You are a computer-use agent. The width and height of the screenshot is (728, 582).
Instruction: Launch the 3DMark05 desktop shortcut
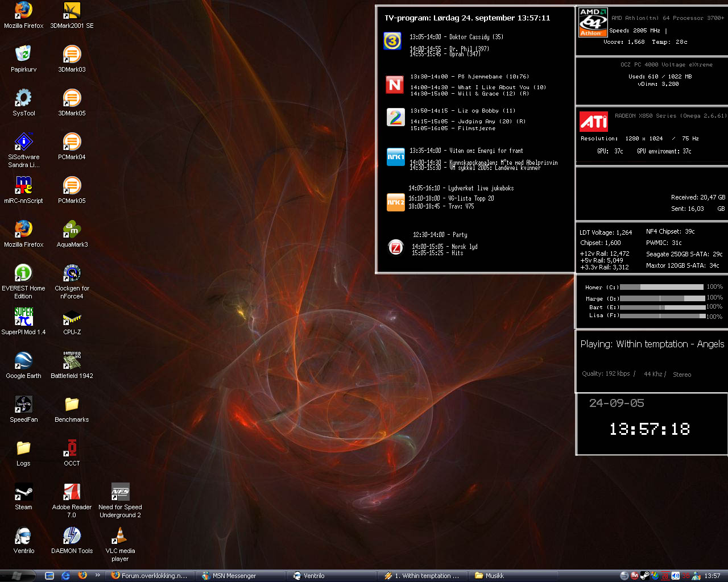coord(72,103)
